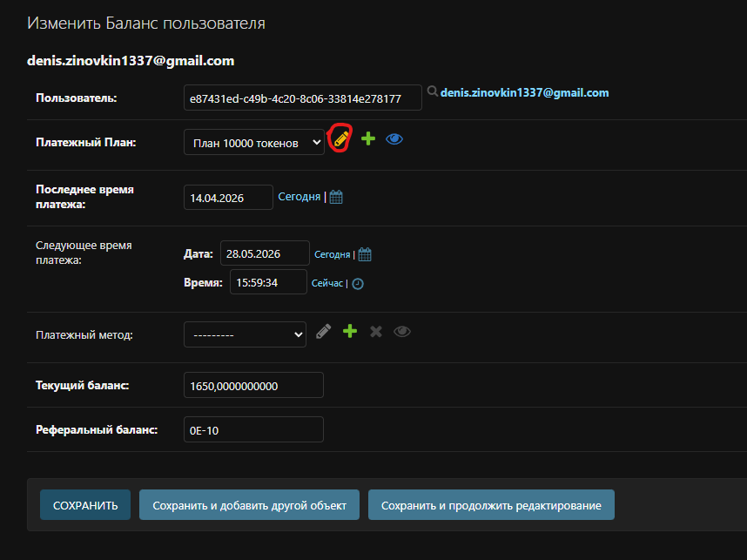Open clock picker for the Время field
This screenshot has height=560, width=747.
[x=358, y=284]
